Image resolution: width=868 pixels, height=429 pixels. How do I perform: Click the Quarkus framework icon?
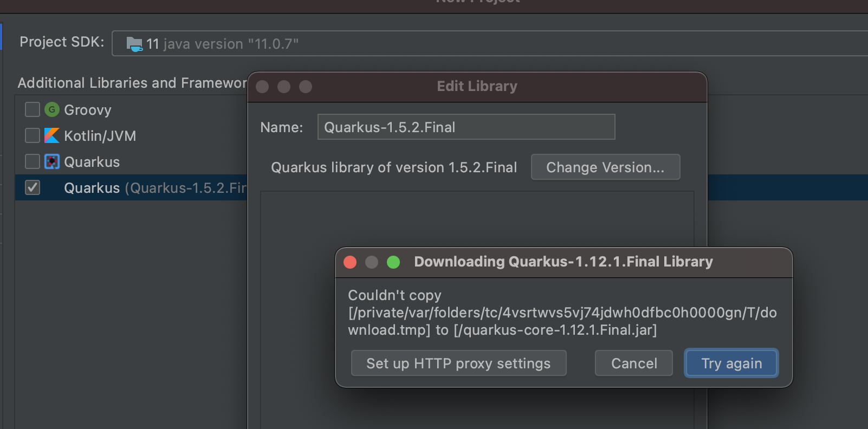52,161
